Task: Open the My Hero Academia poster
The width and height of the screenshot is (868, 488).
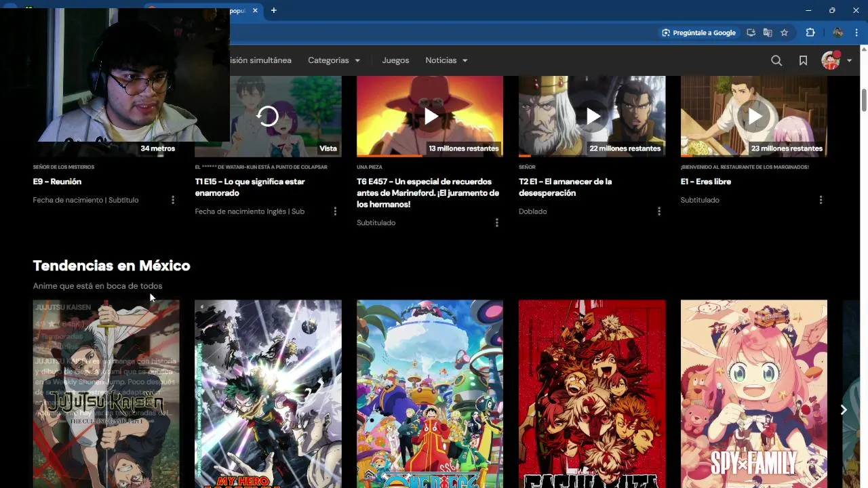Action: 268,394
